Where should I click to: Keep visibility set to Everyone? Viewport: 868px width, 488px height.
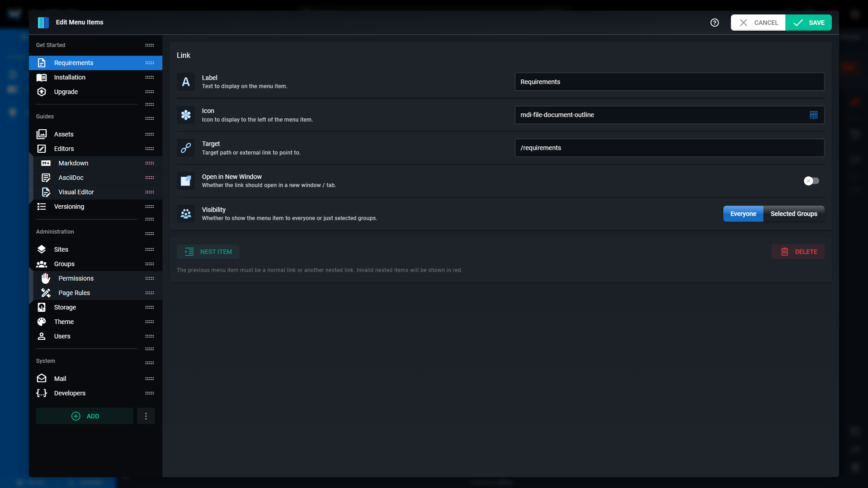743,214
